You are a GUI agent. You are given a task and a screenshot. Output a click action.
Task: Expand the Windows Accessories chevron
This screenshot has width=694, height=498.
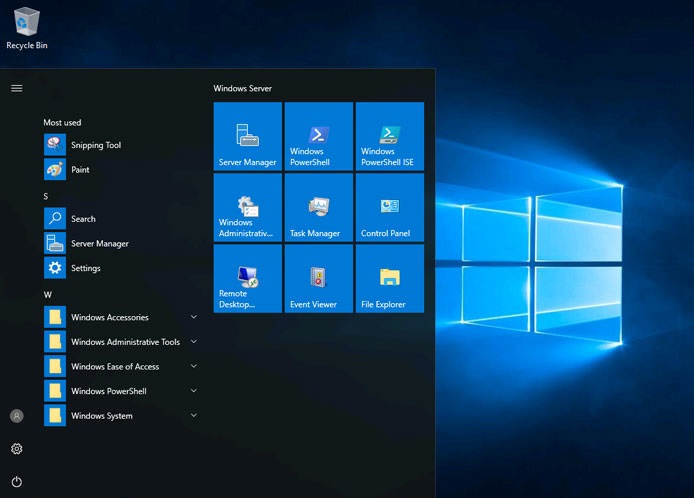pyautogui.click(x=194, y=317)
